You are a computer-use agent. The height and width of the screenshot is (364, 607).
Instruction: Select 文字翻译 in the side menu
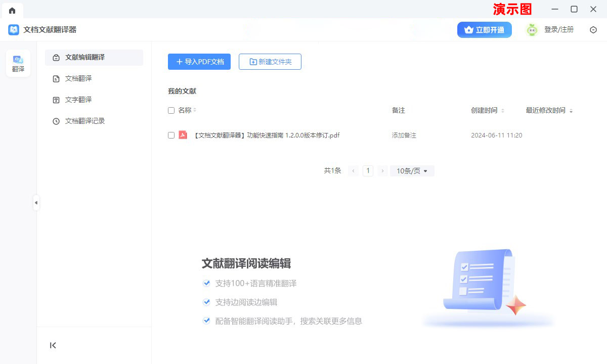tap(78, 100)
